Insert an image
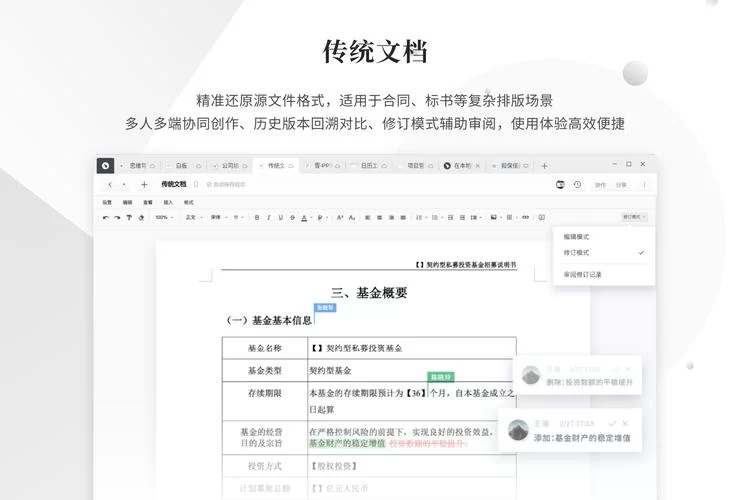Image resolution: width=750 pixels, height=500 pixels. (x=494, y=218)
